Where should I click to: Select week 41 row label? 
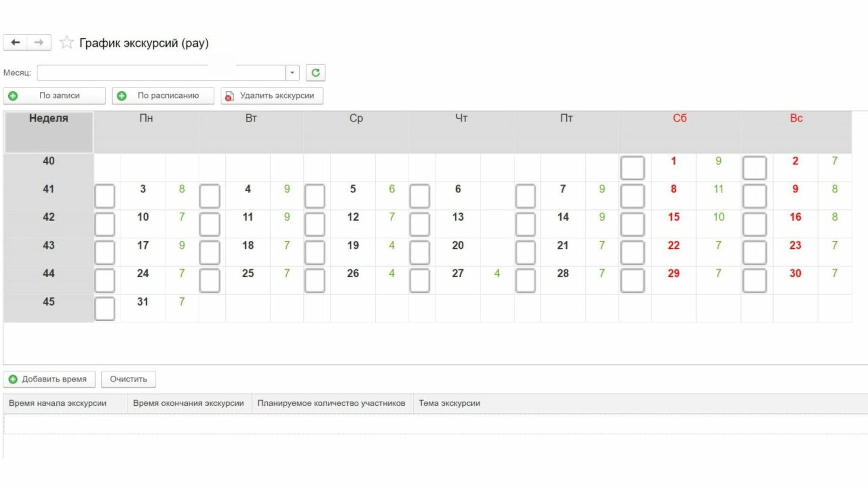coord(49,196)
